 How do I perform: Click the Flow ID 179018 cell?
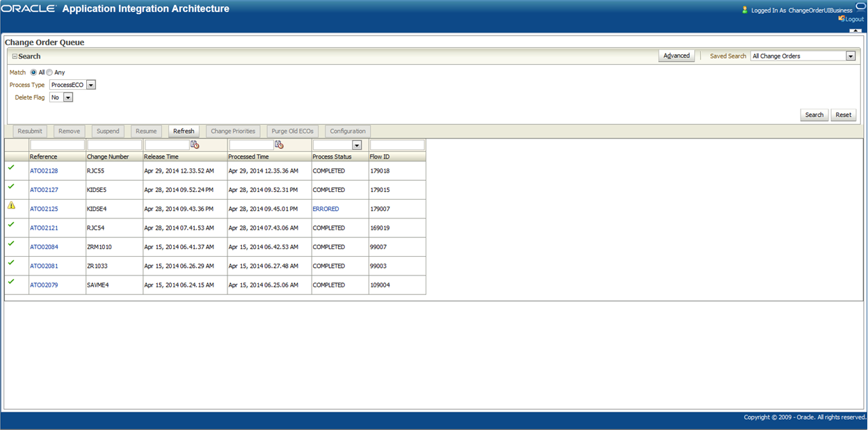click(397, 171)
